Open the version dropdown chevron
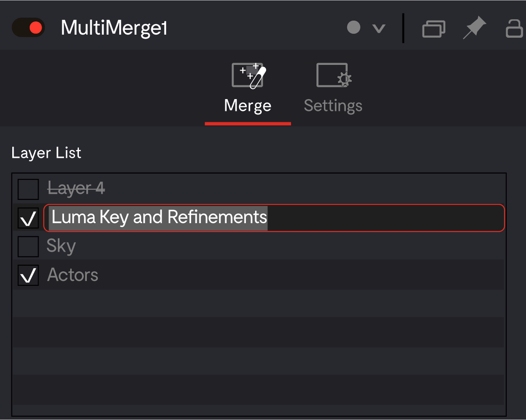This screenshot has width=526, height=420. point(378,28)
